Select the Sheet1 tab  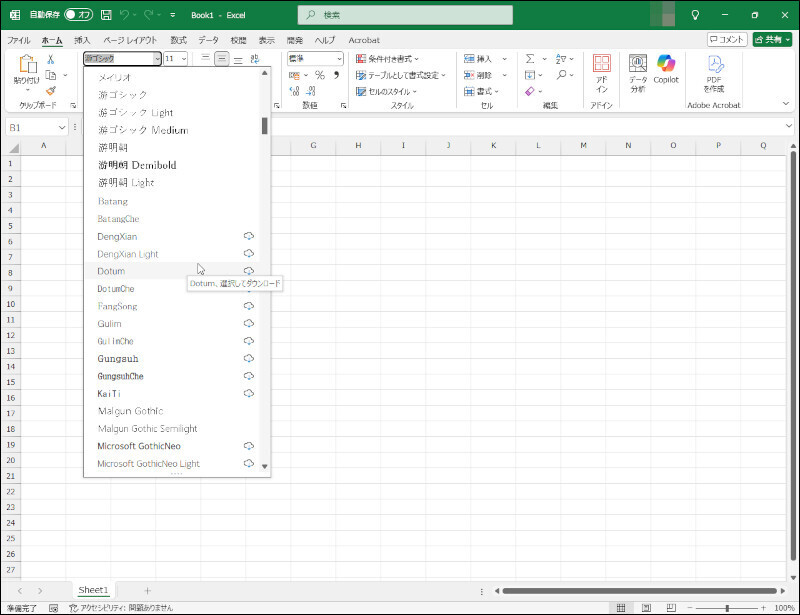click(x=93, y=590)
